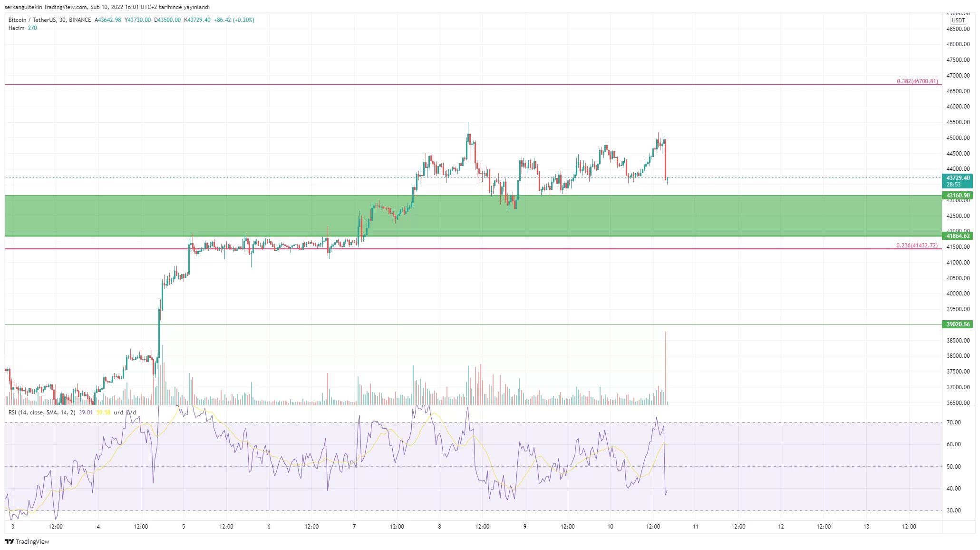Click the current price tag 43729.40
Screen dimensions: 980x550
coord(957,178)
